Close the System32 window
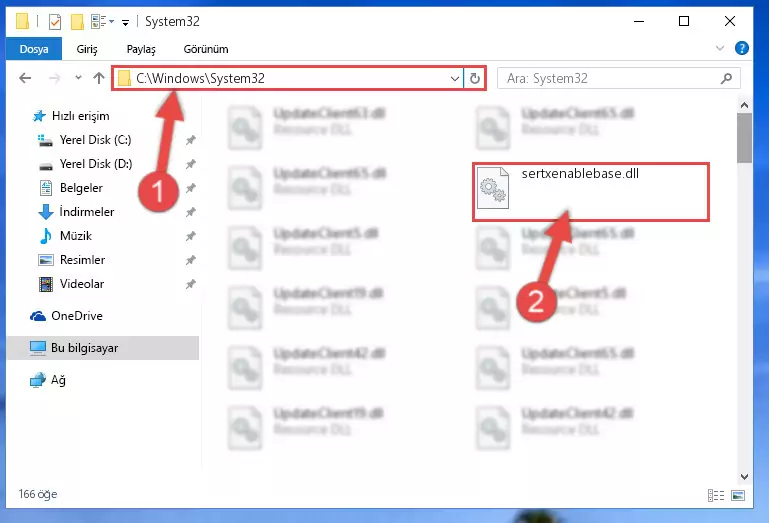769x523 pixels. coord(730,22)
